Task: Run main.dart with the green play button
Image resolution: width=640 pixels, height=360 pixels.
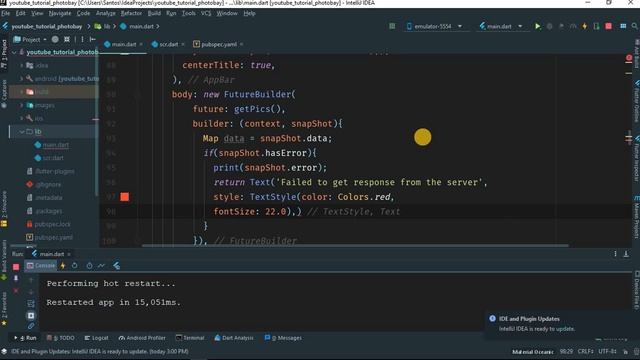Action: pos(538,26)
